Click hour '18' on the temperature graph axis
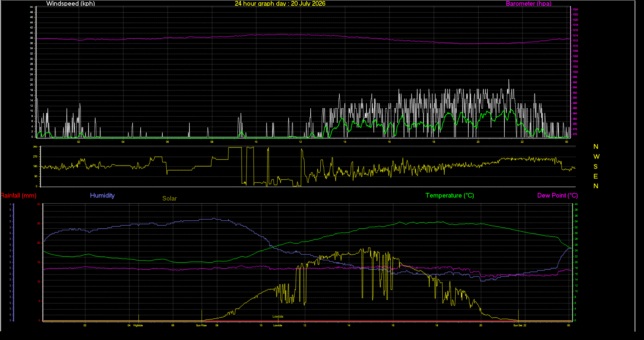Screen dimensions: 644x340 pyautogui.click(x=437, y=325)
